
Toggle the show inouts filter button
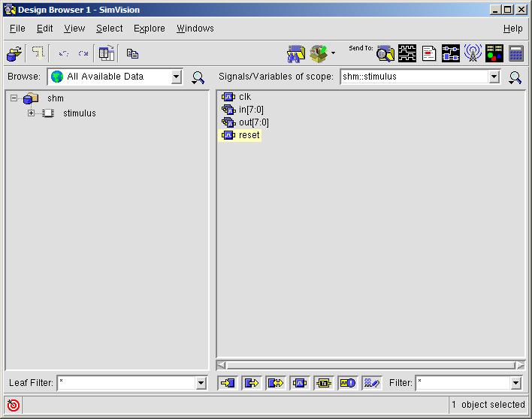(x=276, y=383)
